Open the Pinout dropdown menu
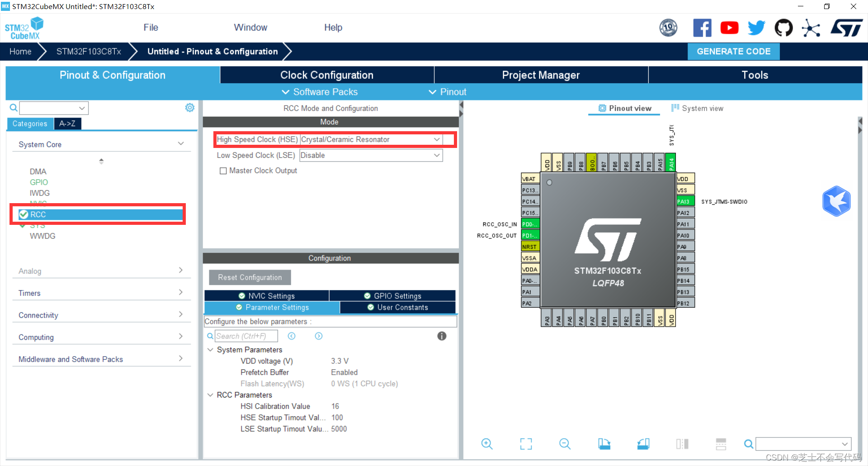This screenshot has height=466, width=868. click(447, 92)
